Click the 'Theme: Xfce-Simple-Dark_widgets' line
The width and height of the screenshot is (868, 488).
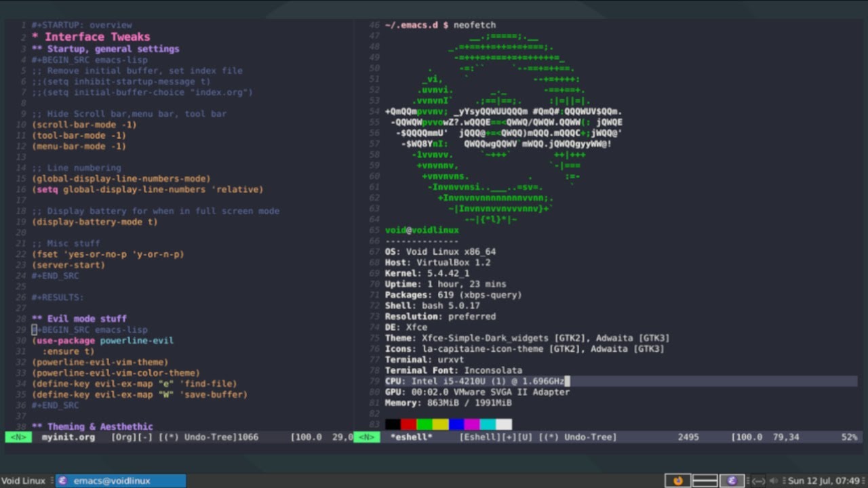coord(528,338)
